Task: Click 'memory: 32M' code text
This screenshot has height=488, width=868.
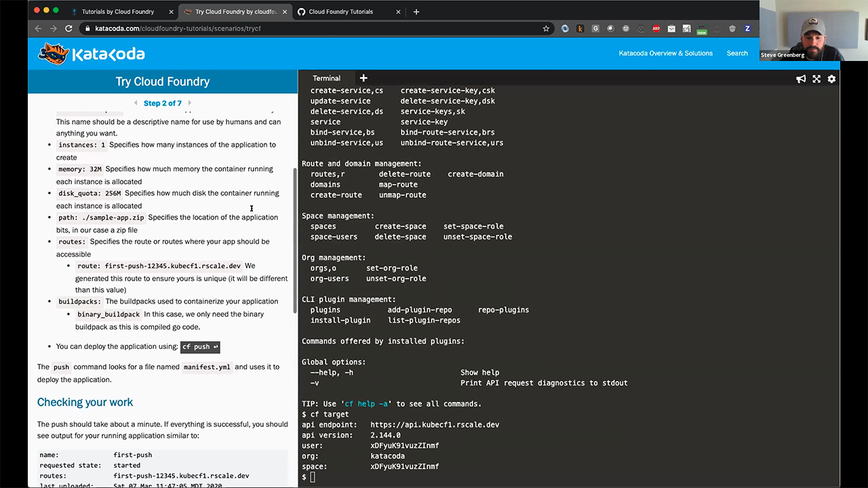Action: [x=79, y=169]
